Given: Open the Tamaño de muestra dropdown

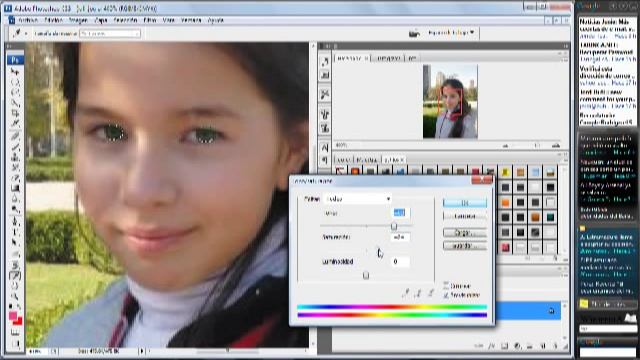Looking at the screenshot, I should [110, 33].
